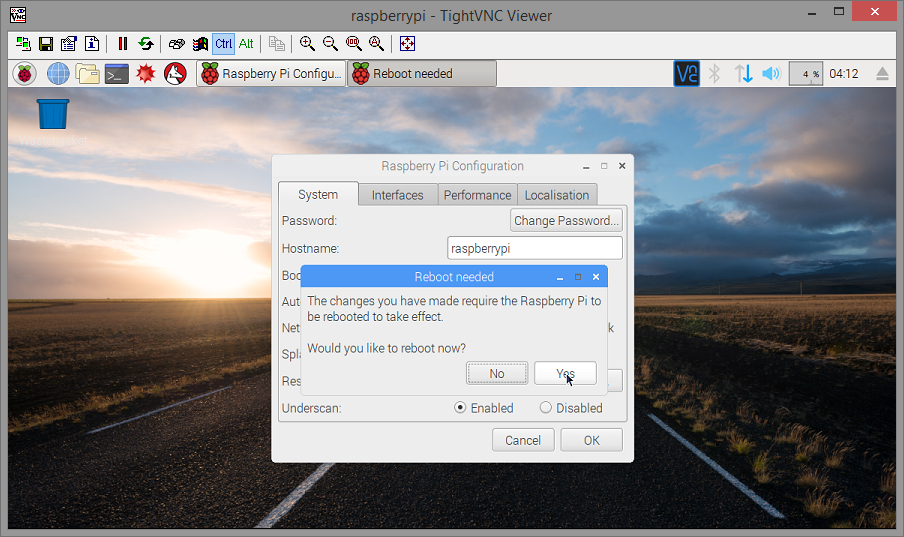Select the Wastebasket desktop icon
This screenshot has height=537, width=904.
click(53, 122)
